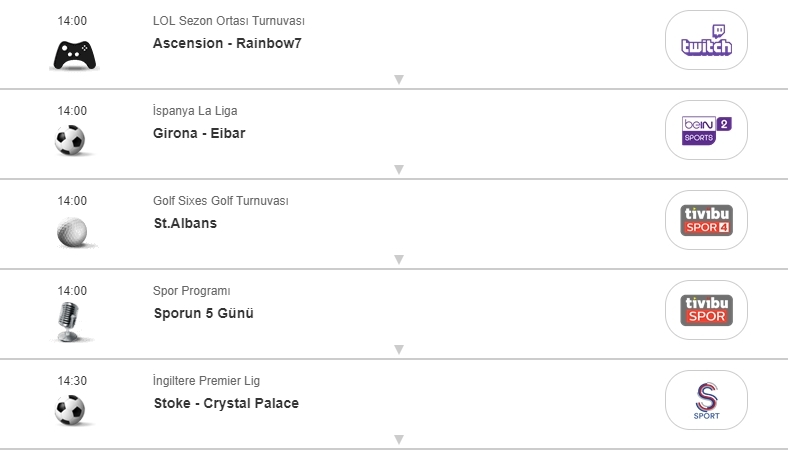
Task: Expand the St.Albans golf row arrow
Action: (398, 259)
